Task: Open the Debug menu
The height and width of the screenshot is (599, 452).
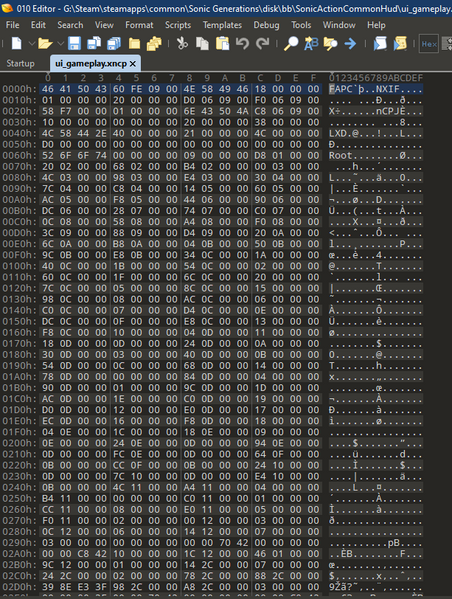Action: (266, 25)
